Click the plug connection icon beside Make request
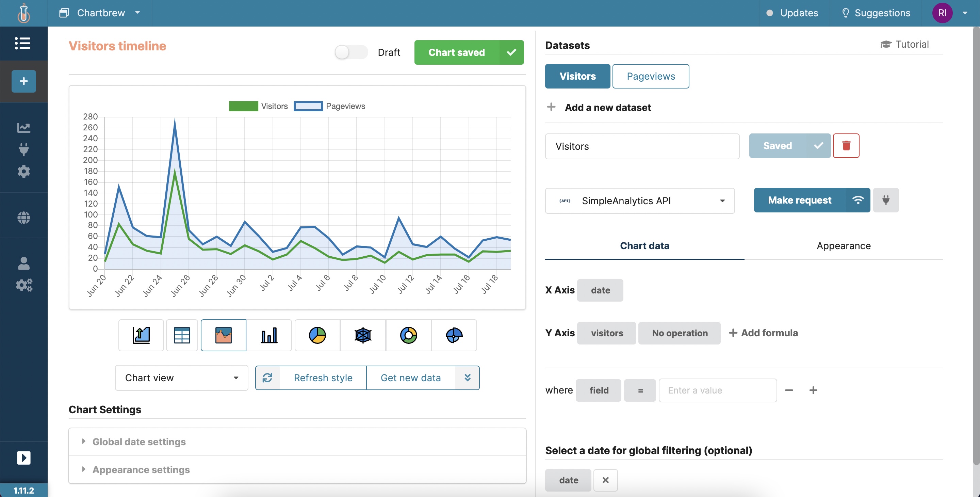This screenshot has height=497, width=980. coord(886,200)
